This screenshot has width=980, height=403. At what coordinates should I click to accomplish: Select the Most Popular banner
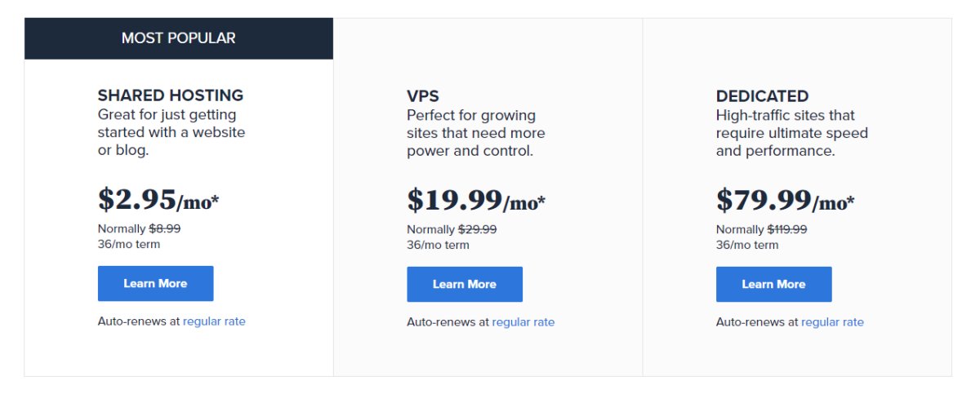click(x=179, y=38)
